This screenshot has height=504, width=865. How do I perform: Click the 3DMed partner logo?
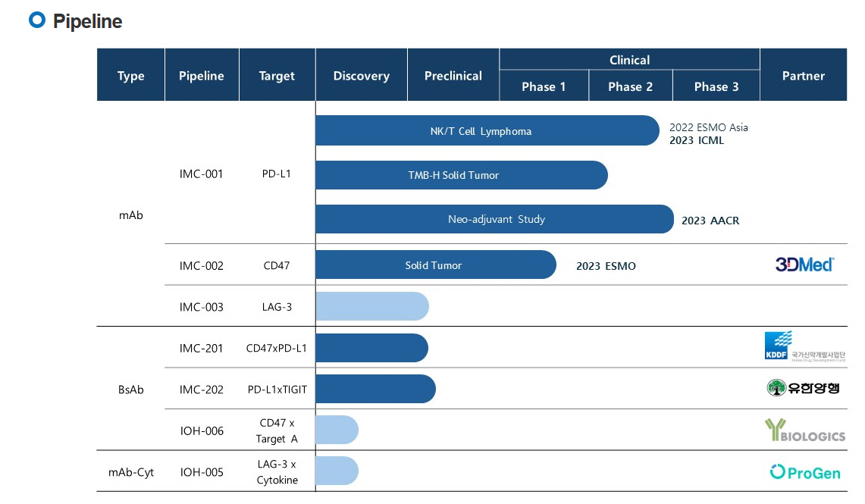[804, 265]
